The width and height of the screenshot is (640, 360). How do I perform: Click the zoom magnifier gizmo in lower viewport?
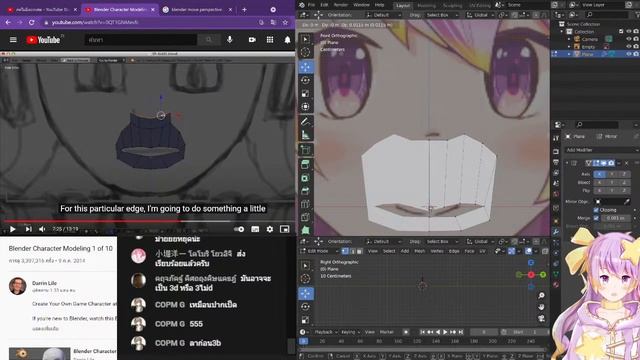point(541,295)
